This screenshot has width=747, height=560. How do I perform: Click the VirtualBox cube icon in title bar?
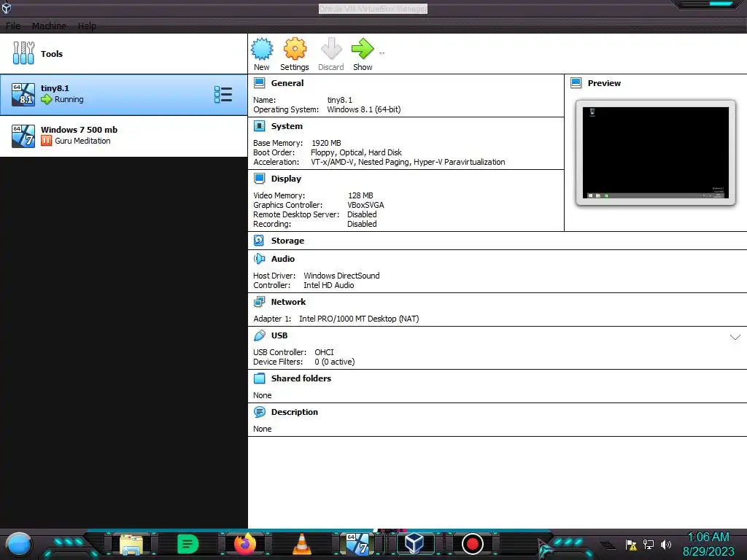click(x=7, y=8)
